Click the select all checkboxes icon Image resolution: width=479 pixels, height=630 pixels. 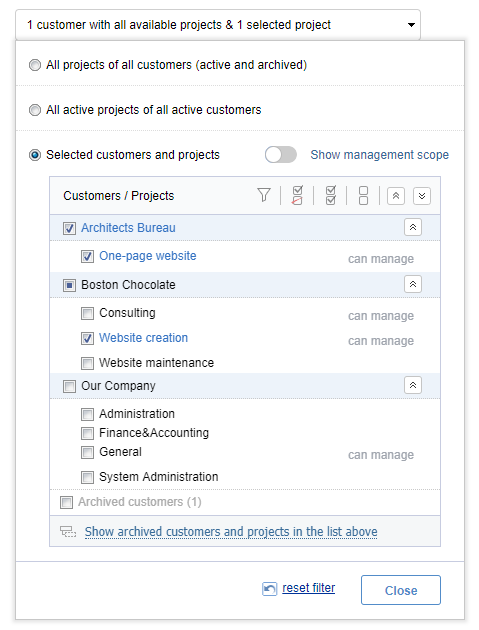coord(330,195)
